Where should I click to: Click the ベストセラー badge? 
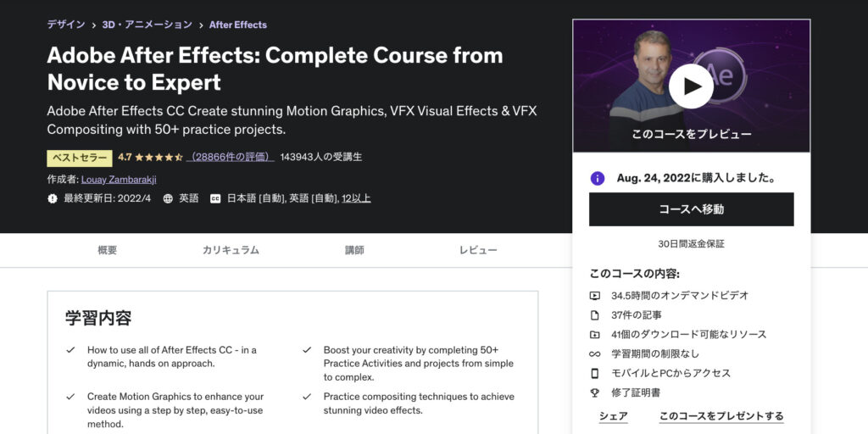[80, 158]
